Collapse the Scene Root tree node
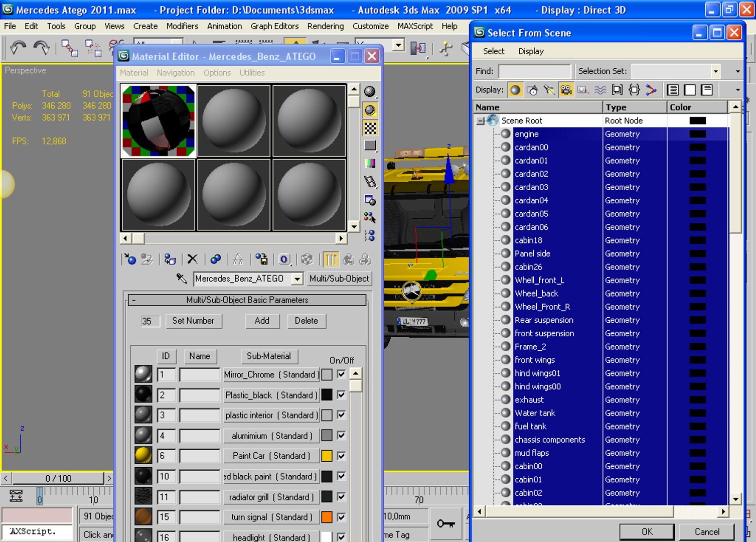The width and height of the screenshot is (756, 542). [481, 121]
